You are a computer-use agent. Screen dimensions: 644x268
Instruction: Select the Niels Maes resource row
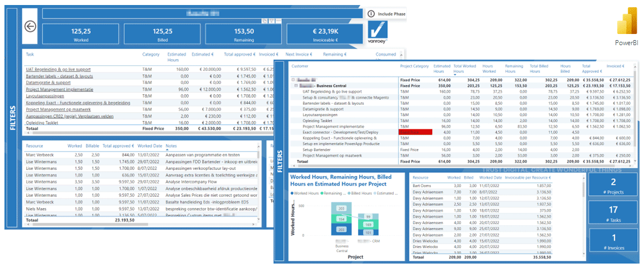142,209
